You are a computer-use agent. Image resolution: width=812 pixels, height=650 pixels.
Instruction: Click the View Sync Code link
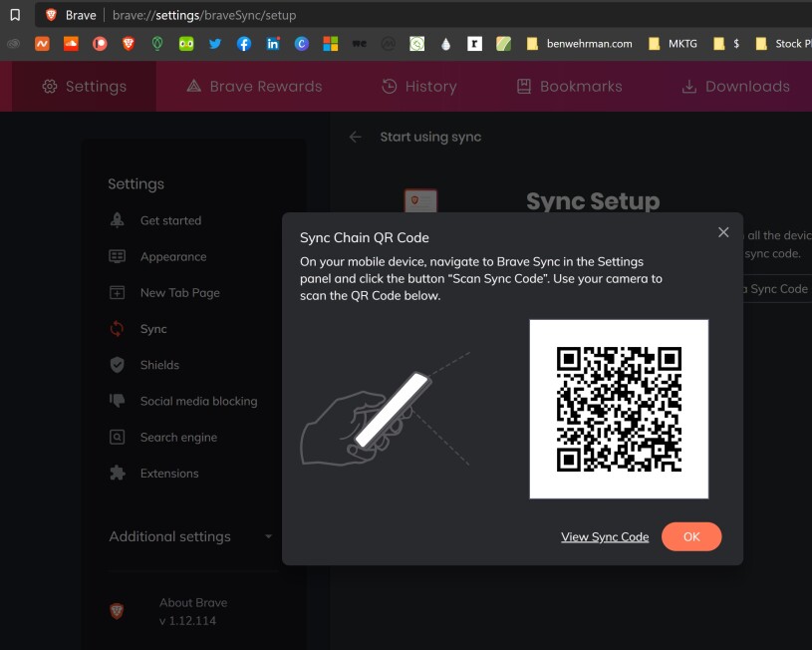605,537
